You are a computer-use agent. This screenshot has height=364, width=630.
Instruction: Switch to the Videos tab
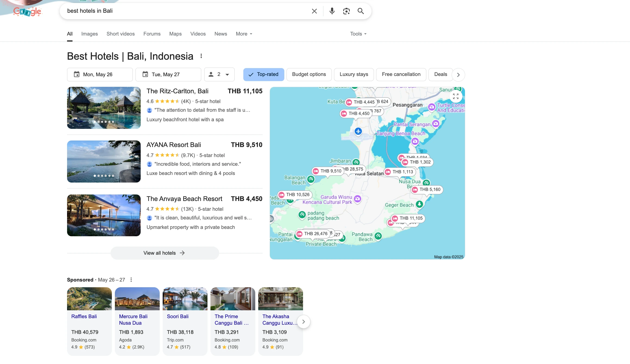198,34
